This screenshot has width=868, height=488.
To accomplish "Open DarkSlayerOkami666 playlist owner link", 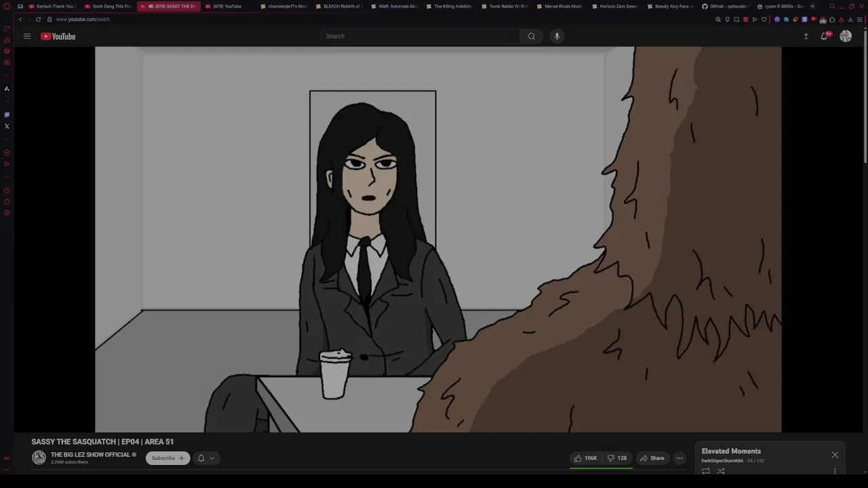I will (722, 461).
